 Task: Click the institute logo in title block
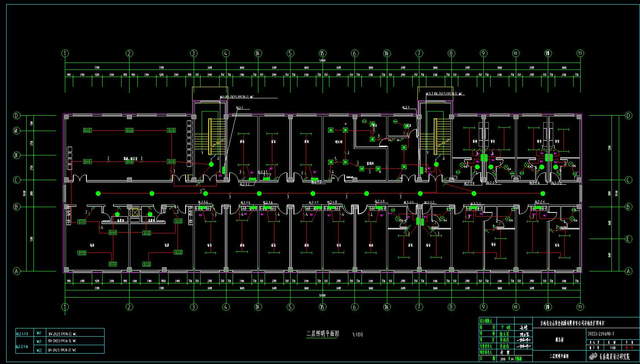point(593,357)
